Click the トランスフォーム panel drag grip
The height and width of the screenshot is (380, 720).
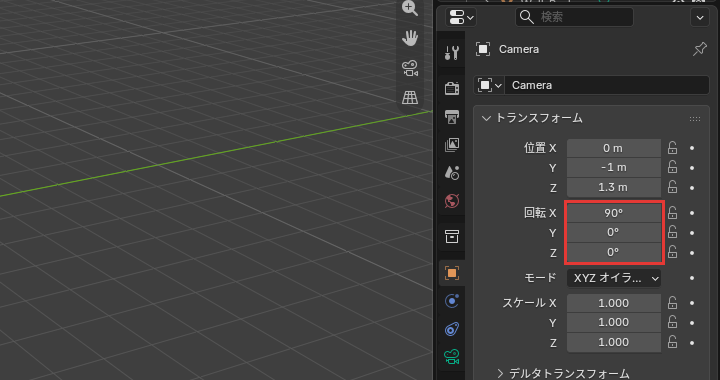point(695,119)
